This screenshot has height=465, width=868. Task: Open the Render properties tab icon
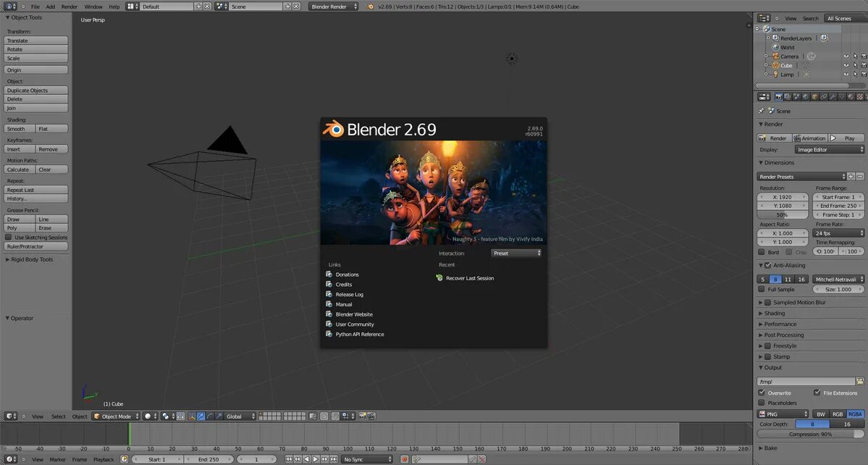tap(779, 97)
